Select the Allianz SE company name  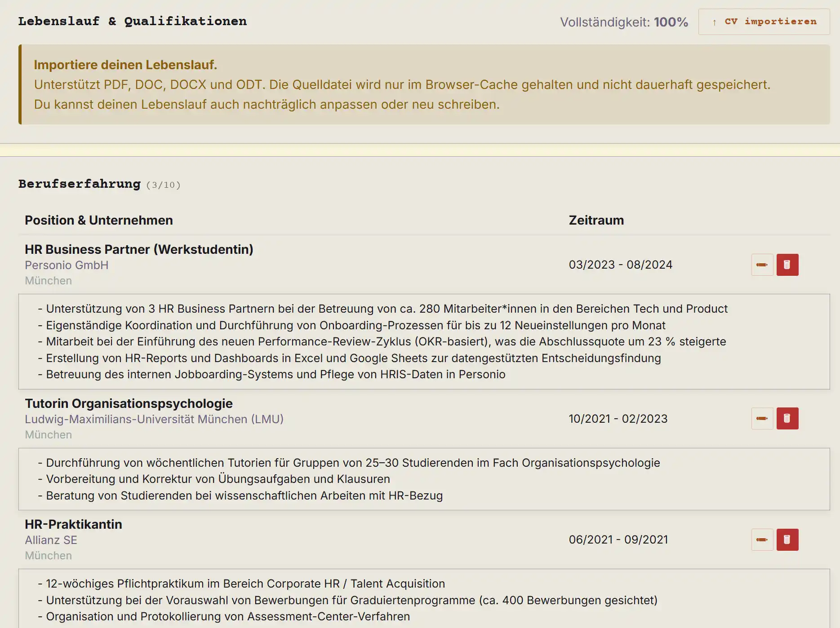pos(51,540)
